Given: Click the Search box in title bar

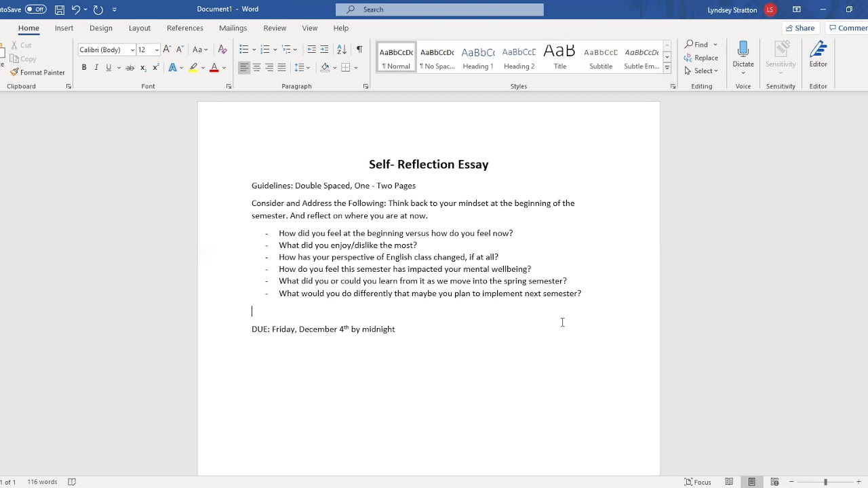Looking at the screenshot, I should click(439, 9).
